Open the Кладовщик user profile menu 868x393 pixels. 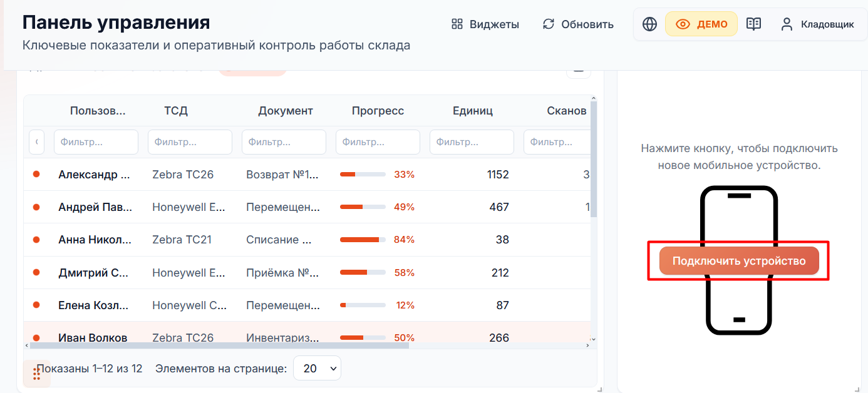click(x=817, y=24)
